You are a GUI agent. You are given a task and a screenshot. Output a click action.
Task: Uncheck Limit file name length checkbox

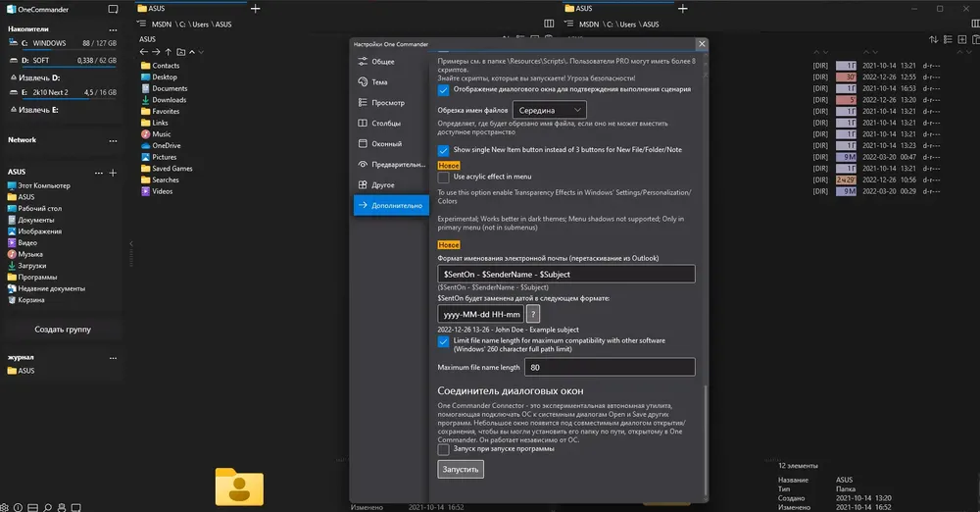tap(443, 341)
